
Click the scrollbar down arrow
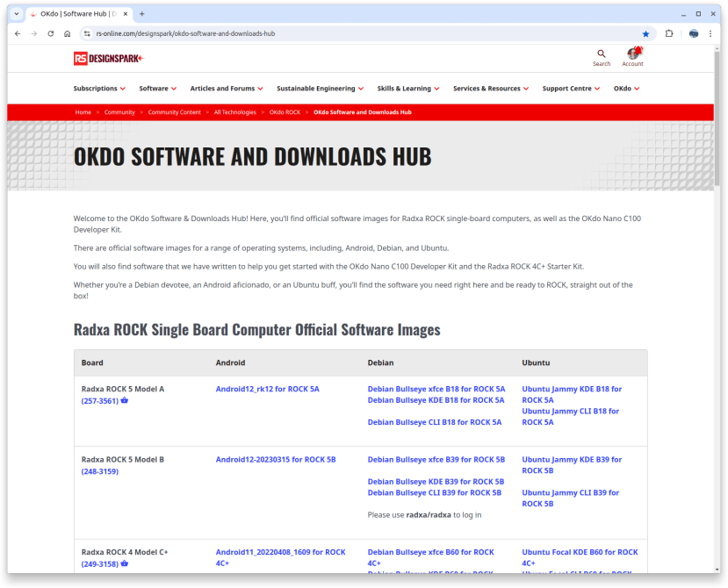[717, 570]
